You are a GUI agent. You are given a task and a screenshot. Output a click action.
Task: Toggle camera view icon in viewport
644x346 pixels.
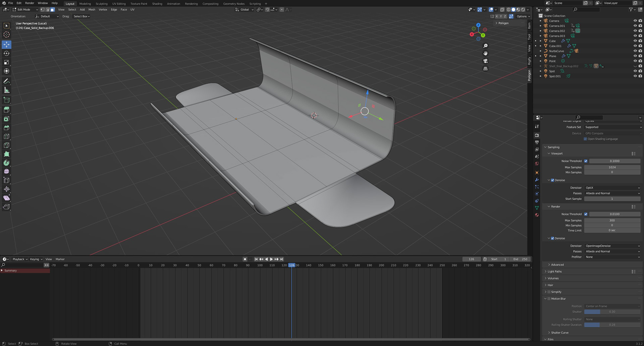pos(485,61)
